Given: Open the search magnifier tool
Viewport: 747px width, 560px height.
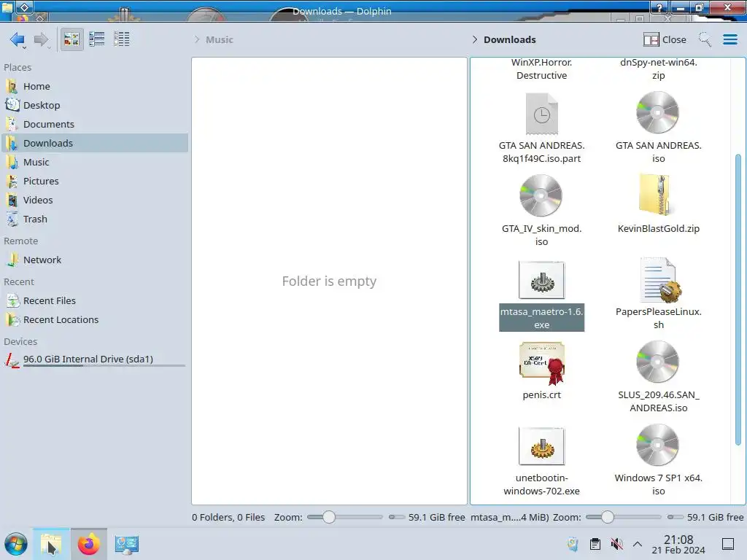Looking at the screenshot, I should [x=705, y=39].
